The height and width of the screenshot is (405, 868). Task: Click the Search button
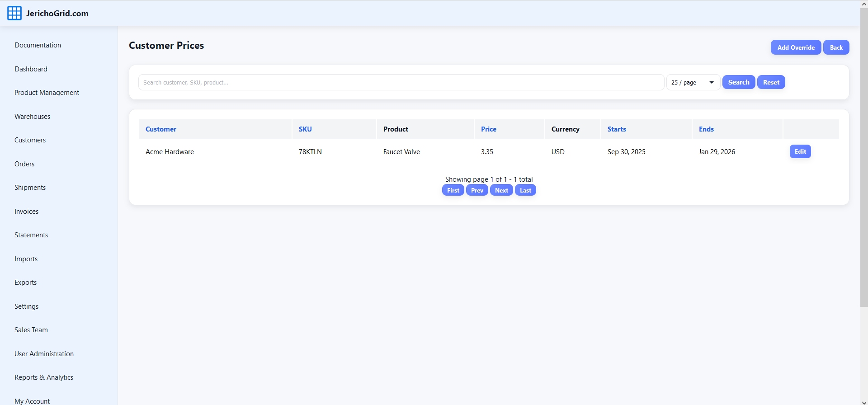coord(738,82)
